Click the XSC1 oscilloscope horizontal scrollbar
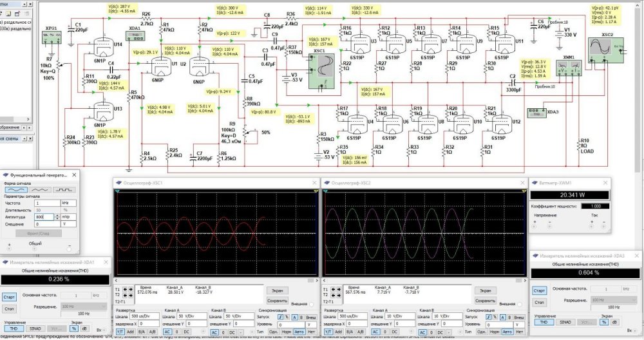This screenshot has width=644, height=340. tap(216, 279)
